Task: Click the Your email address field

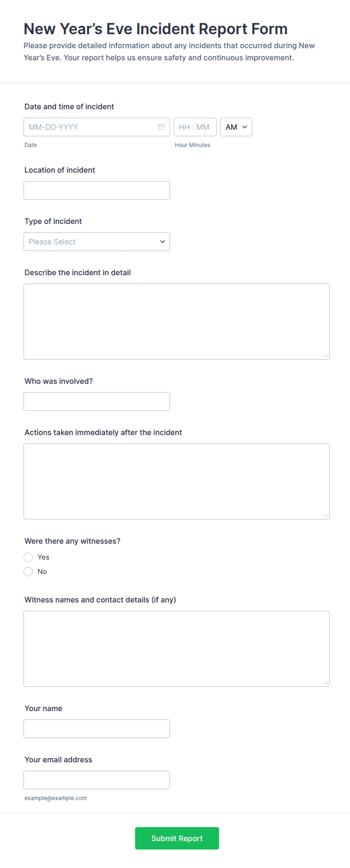Action: click(x=97, y=780)
